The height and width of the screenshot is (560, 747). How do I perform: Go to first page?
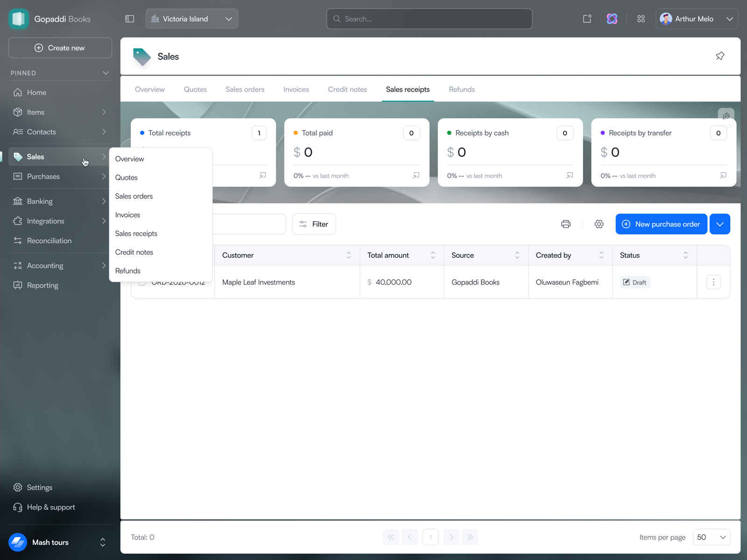(x=391, y=537)
